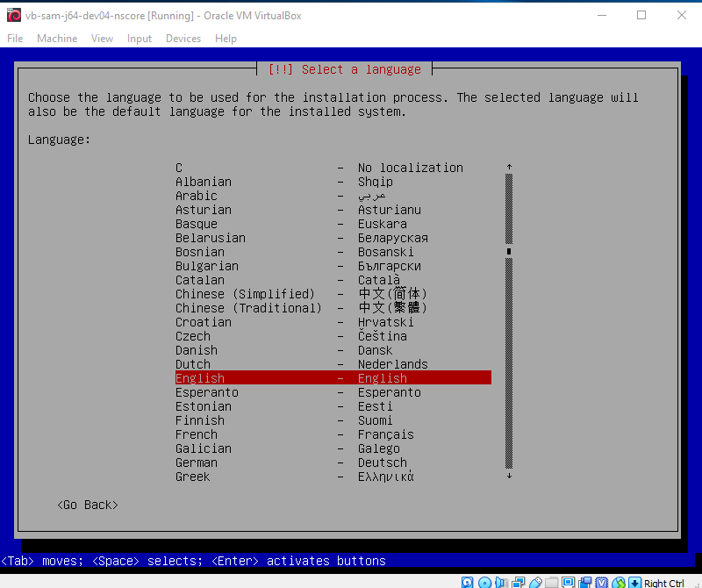Open the audio status icon
Image resolution: width=702 pixels, height=588 pixels.
coord(501,582)
